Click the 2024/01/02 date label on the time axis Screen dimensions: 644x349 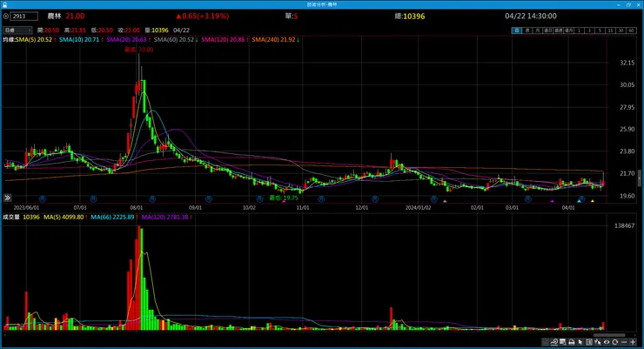(x=418, y=208)
